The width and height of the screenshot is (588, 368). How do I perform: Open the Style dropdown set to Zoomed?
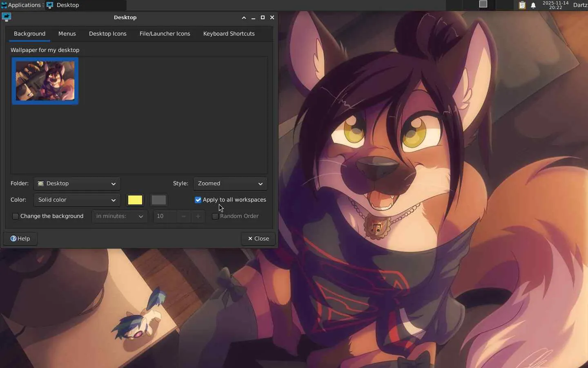231,184
